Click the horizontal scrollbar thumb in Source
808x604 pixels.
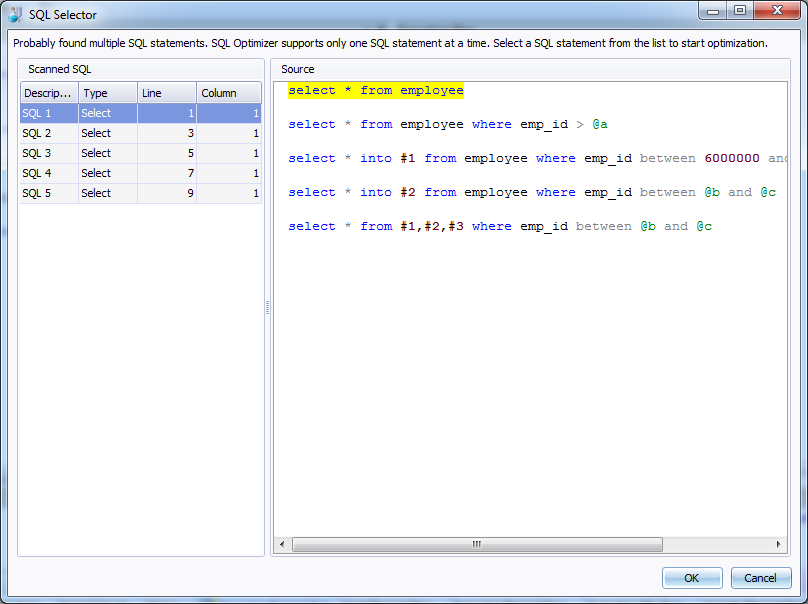(x=476, y=545)
